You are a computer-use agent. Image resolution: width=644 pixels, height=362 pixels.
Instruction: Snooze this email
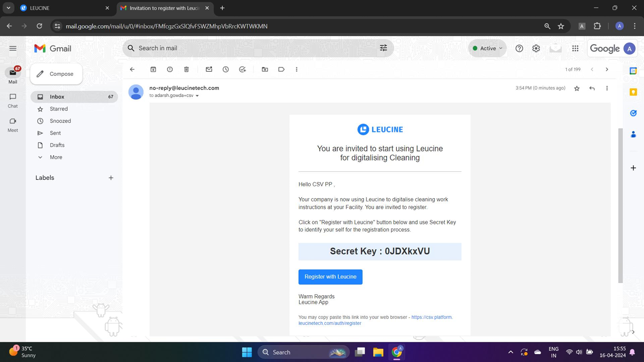(x=225, y=69)
